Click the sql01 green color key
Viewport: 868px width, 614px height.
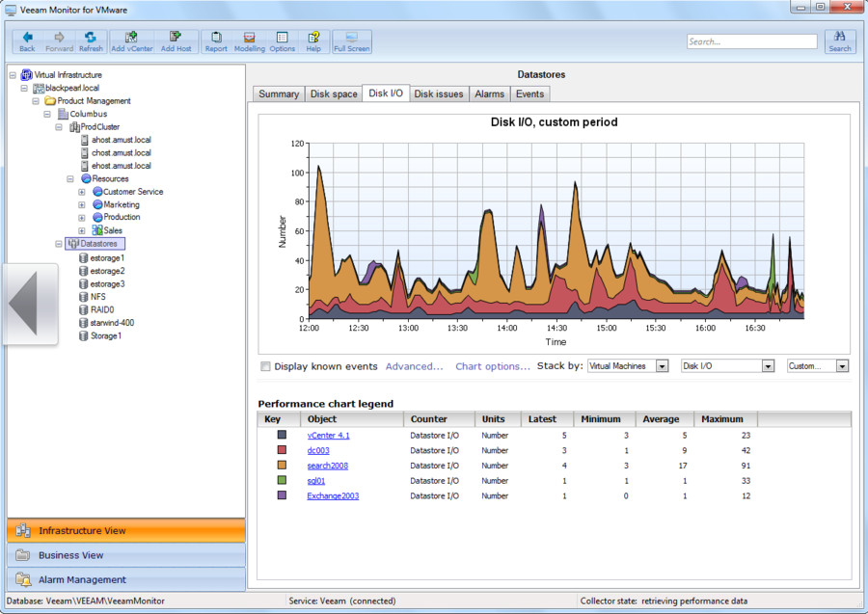[282, 480]
